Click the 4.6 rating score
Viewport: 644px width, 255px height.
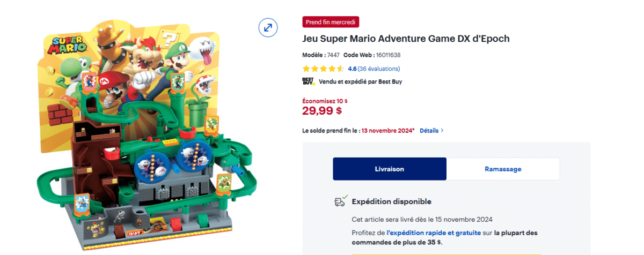352,69
